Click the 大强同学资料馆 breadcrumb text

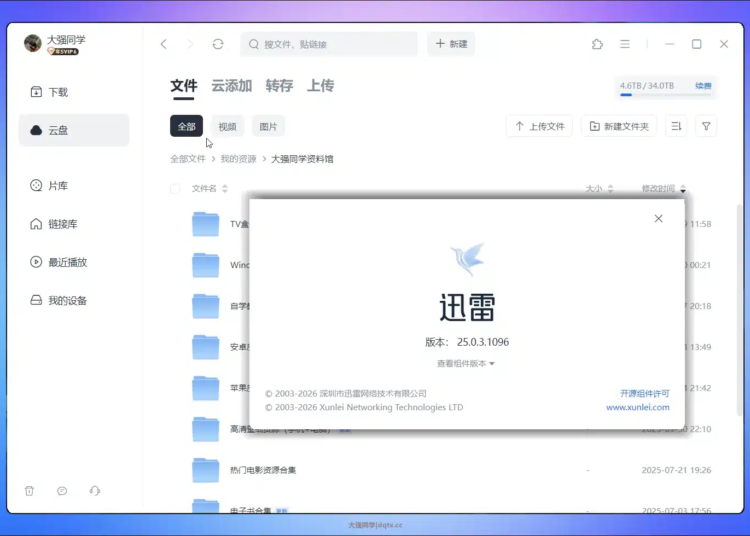coord(302,159)
